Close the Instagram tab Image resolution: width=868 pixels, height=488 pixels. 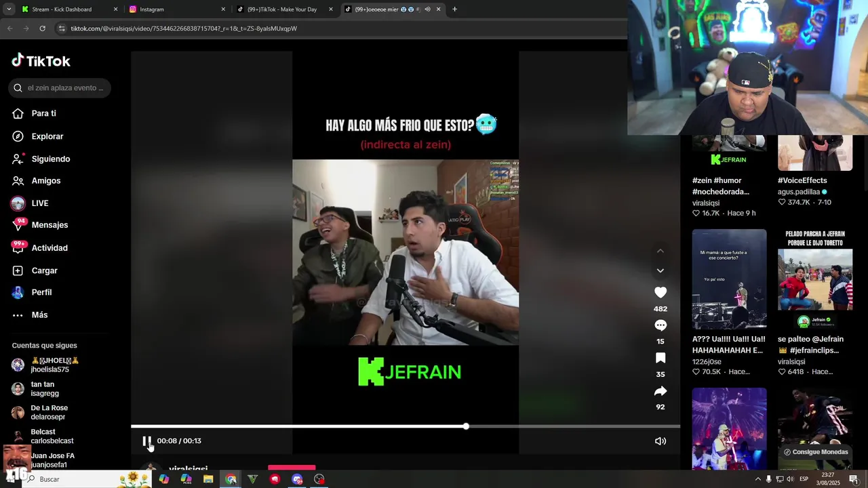223,9
